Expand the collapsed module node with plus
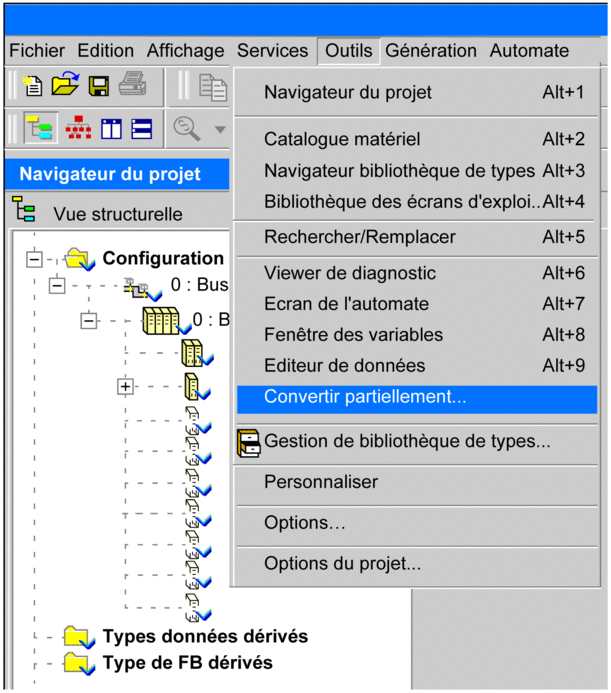The height and width of the screenshot is (693, 611). coord(125,386)
